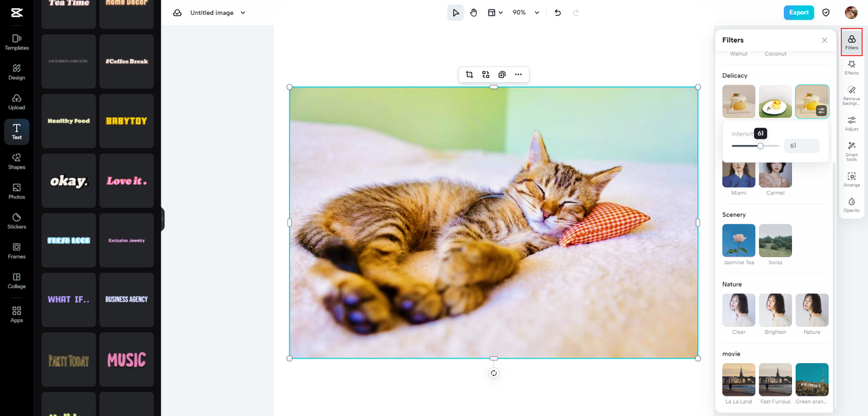This screenshot has width=868, height=416.
Task: Click the redo arrow icon
Action: (x=576, y=12)
